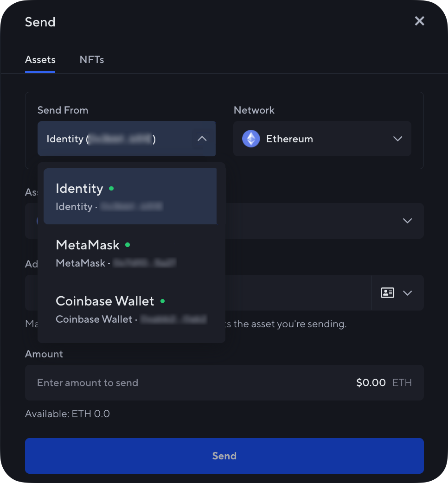Collapse the Send From dropdown
Viewport: 448px width, 483px height.
click(x=202, y=139)
